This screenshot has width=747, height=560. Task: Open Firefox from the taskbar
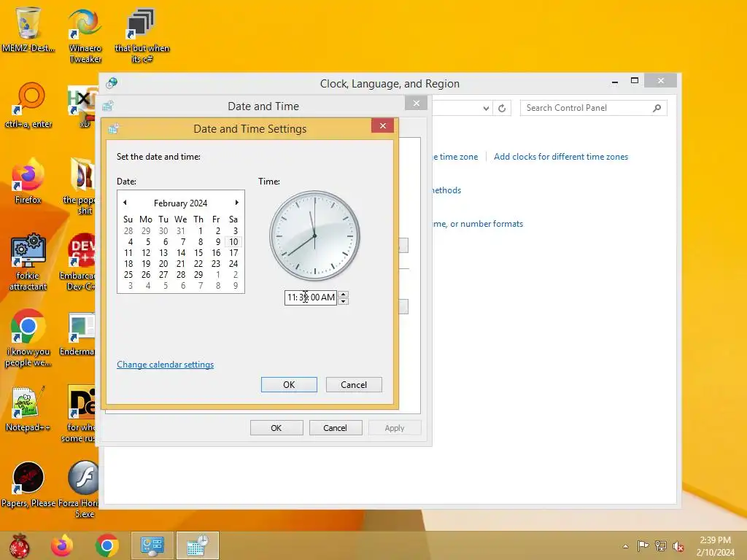(x=62, y=545)
